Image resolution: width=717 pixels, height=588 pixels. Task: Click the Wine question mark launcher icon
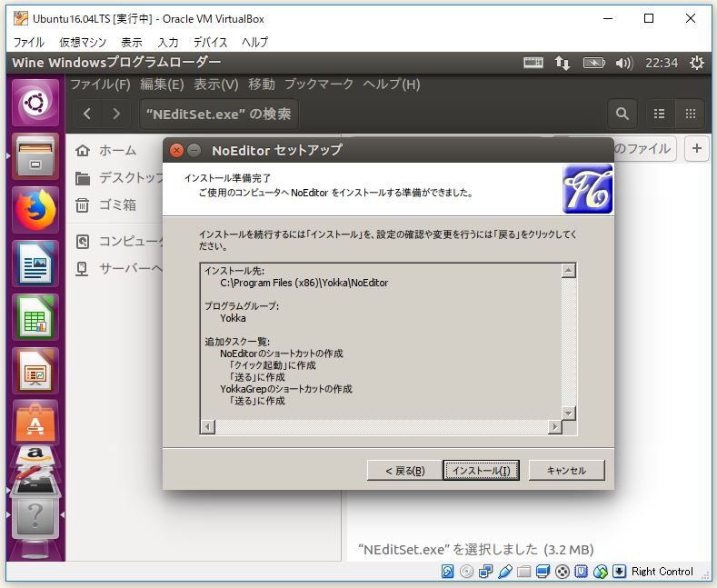(35, 517)
